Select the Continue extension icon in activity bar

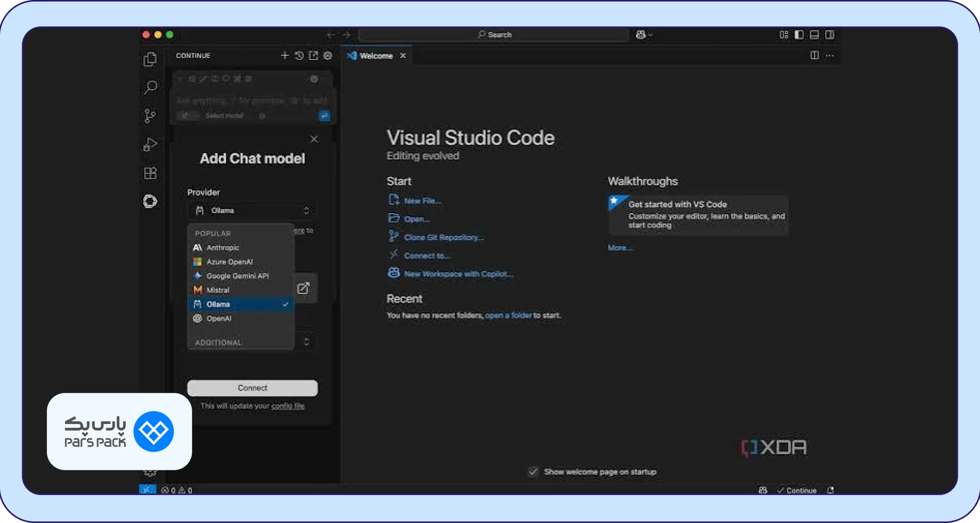point(150,201)
